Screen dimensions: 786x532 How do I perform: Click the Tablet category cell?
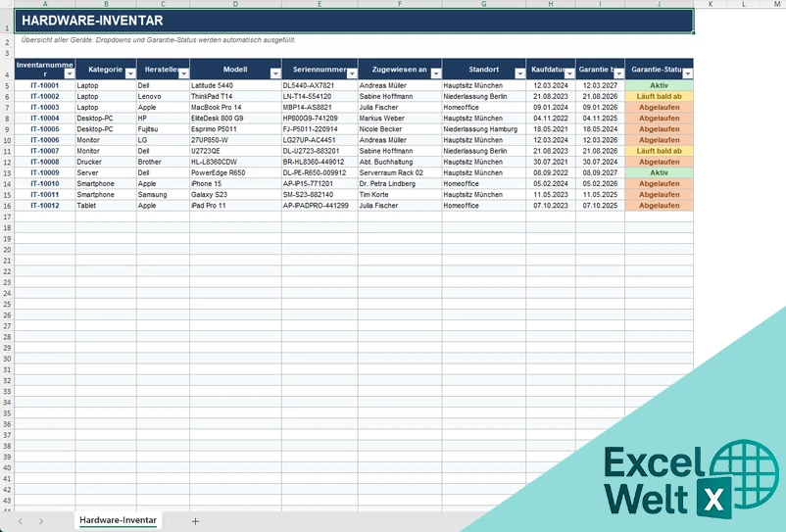106,206
